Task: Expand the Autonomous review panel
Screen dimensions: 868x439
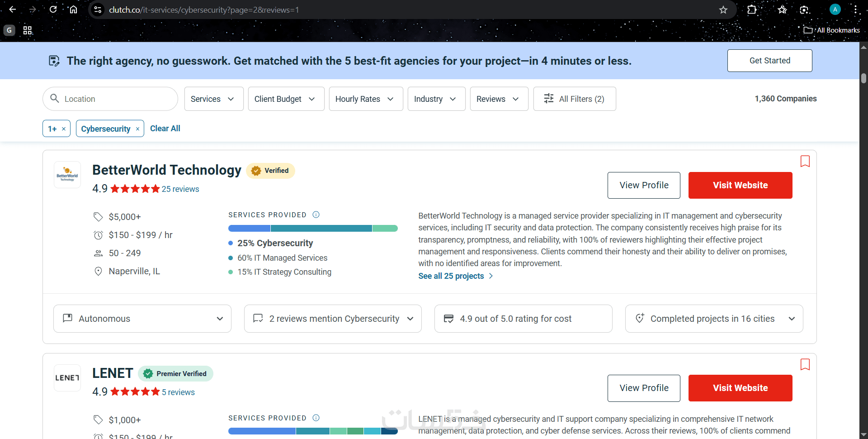Action: tap(142, 319)
